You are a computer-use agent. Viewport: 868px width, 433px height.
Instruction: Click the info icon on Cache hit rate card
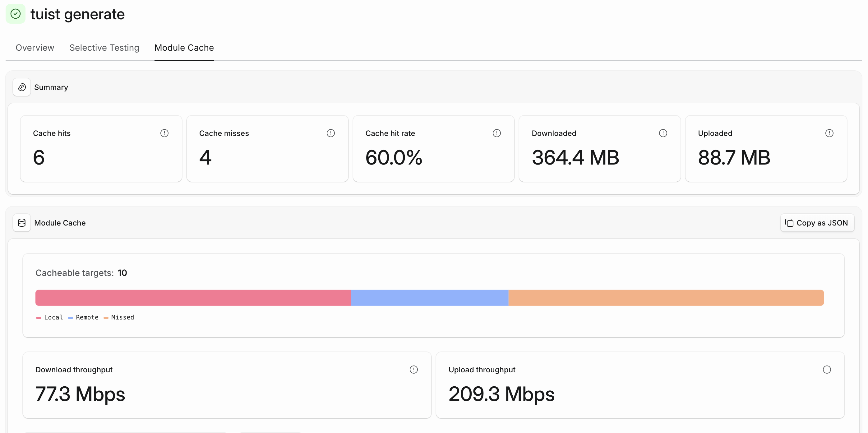tap(497, 133)
